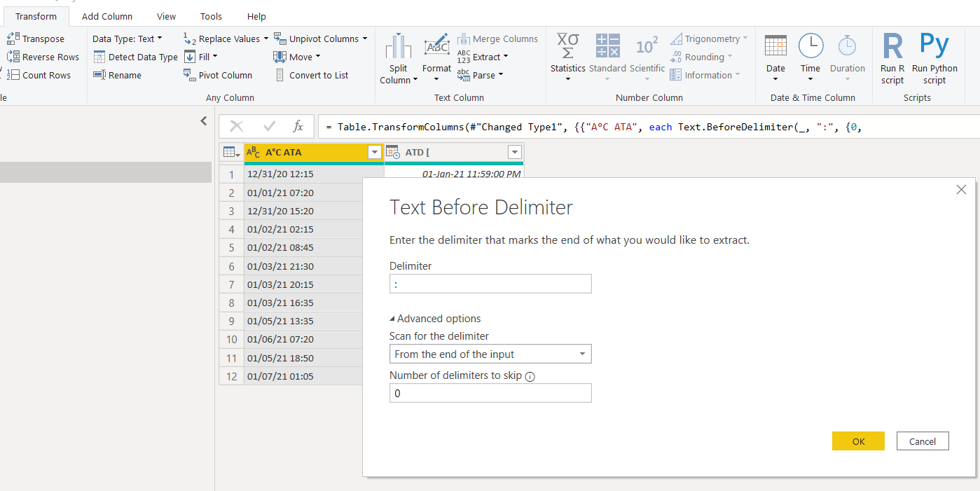The image size is (980, 491).
Task: Open the Rounding dropdown
Action: (701, 57)
